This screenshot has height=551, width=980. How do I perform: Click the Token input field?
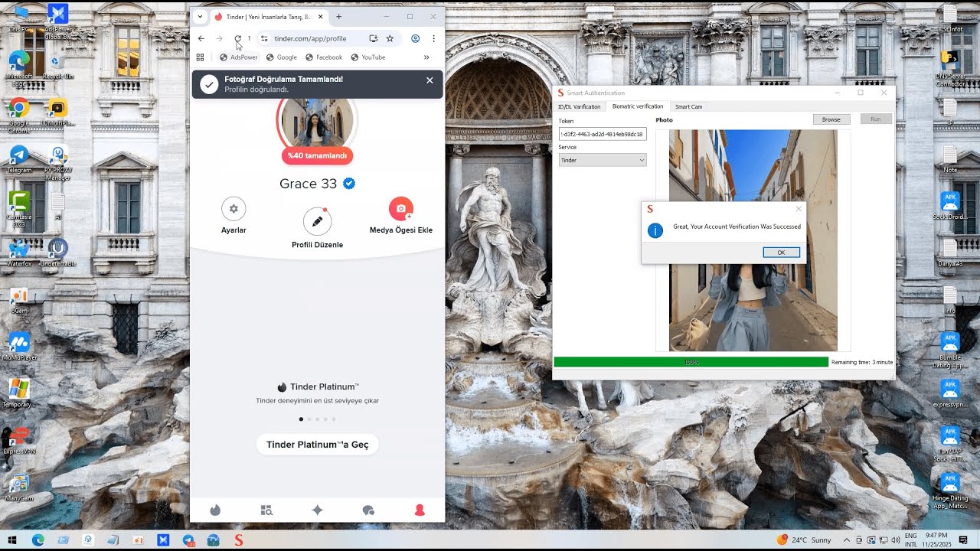pyautogui.click(x=603, y=134)
